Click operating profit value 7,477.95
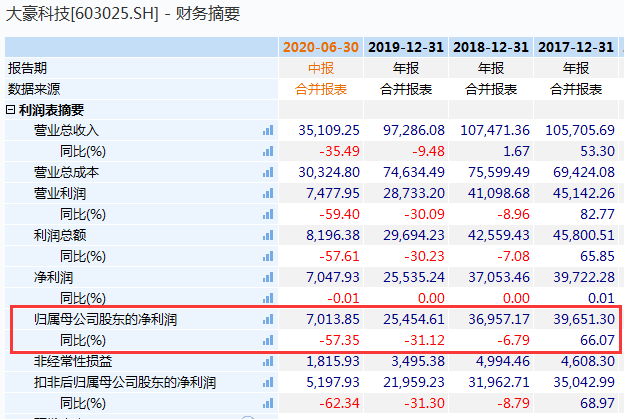This screenshot has width=624, height=419. click(333, 193)
